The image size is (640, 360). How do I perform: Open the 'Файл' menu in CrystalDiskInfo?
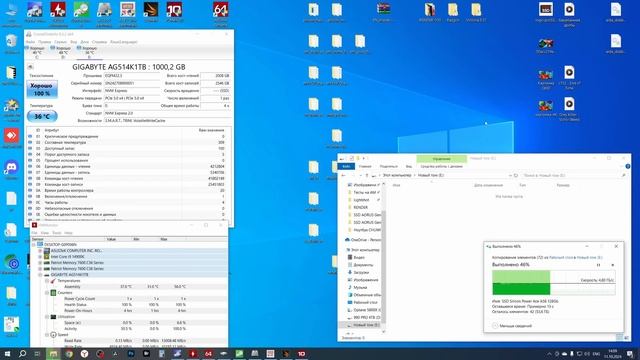click(30, 42)
